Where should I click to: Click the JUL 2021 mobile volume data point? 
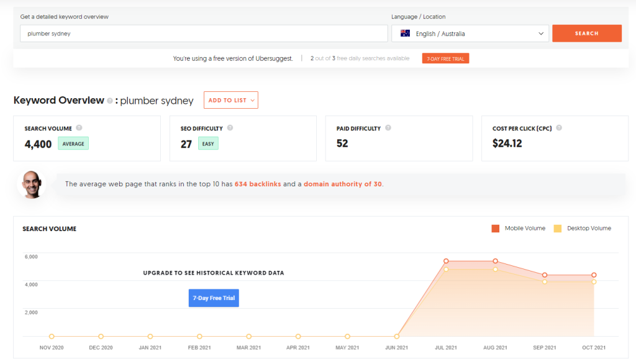pos(446,261)
